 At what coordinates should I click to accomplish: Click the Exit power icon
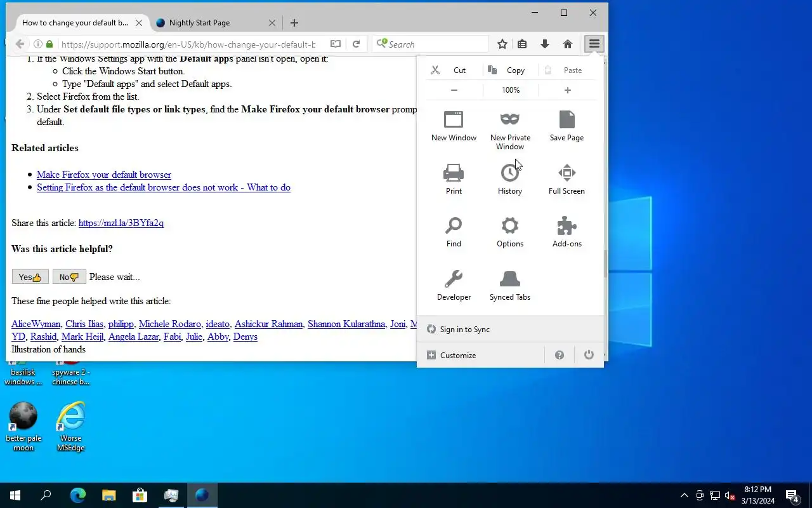tap(589, 355)
